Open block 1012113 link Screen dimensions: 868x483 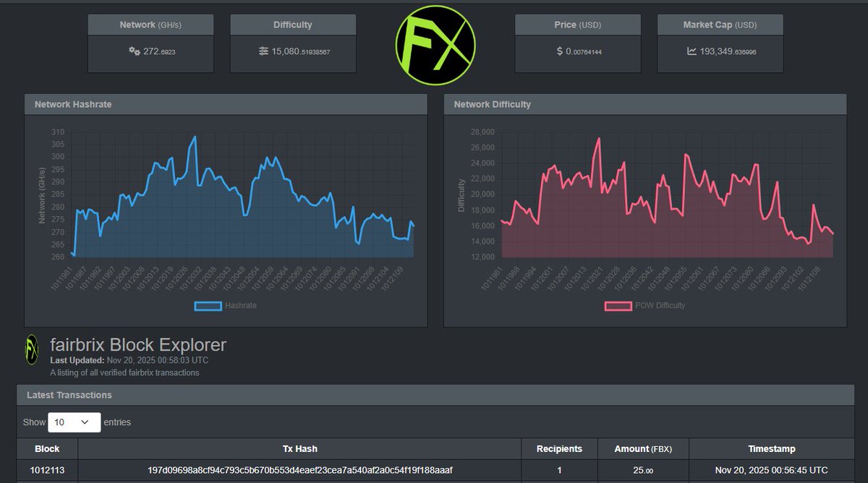click(47, 470)
